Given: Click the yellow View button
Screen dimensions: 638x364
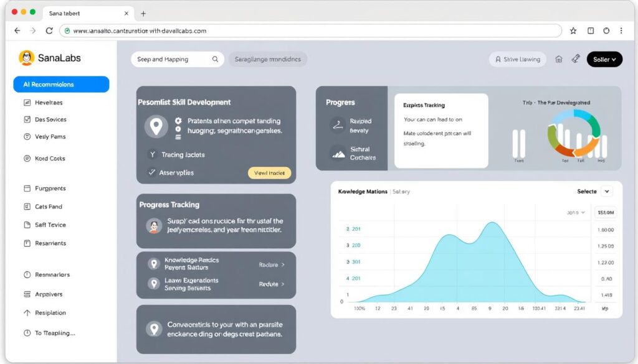Looking at the screenshot, I should click(x=269, y=173).
